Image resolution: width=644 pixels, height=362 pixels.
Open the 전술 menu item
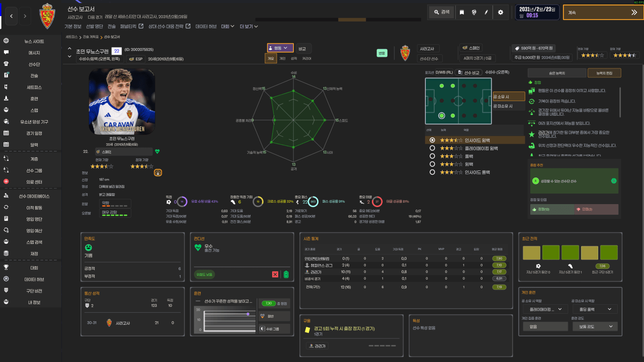[x=111, y=26]
